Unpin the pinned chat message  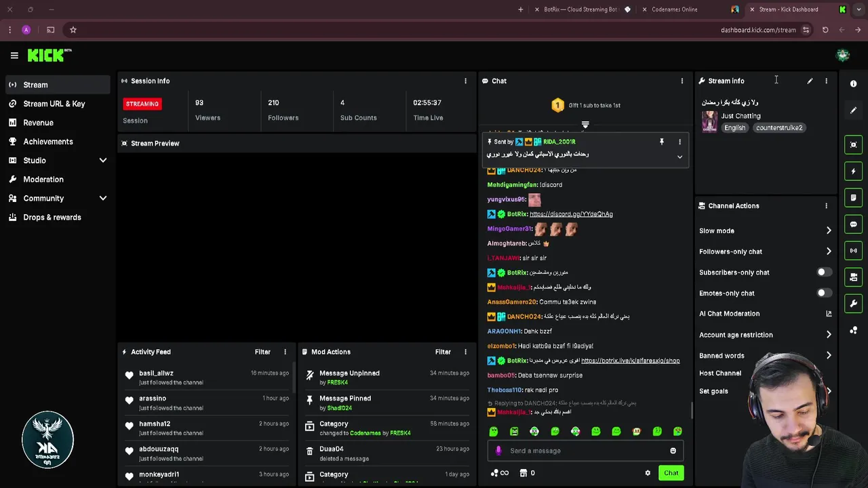[662, 142]
